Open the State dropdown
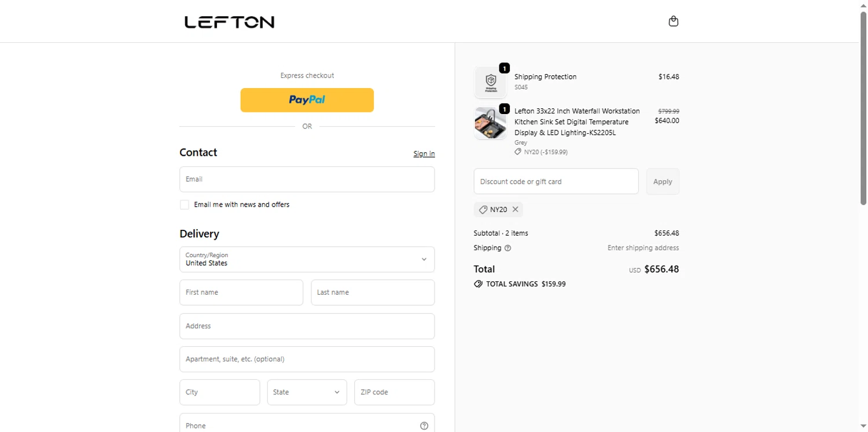The image size is (868, 432). click(307, 392)
